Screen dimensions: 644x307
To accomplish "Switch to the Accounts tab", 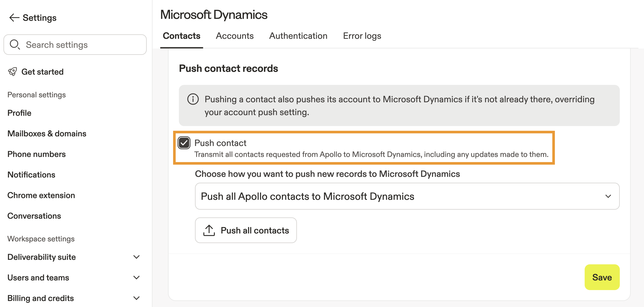I will click(x=235, y=36).
